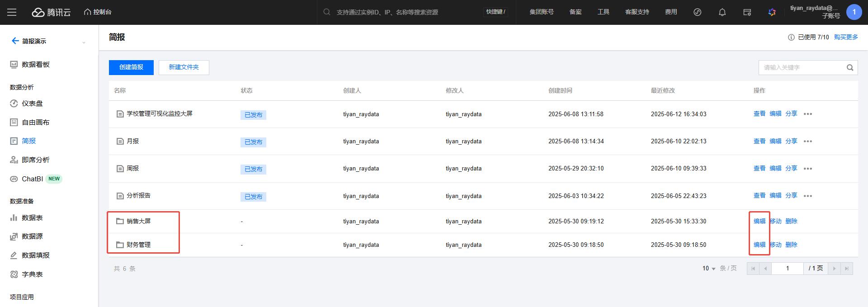Go back using the 简报演示 arrow
The height and width of the screenshot is (307, 868).
15,41
